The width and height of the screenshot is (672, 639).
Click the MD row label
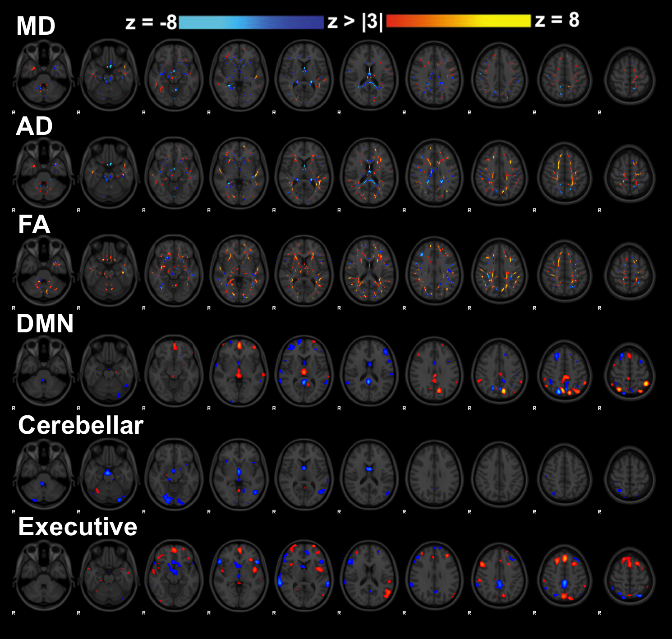click(36, 26)
